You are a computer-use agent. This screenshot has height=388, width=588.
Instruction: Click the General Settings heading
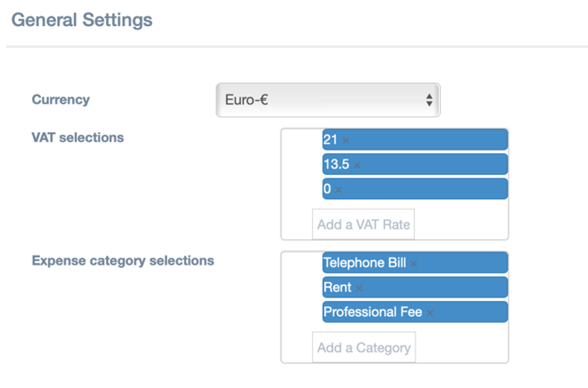[82, 20]
